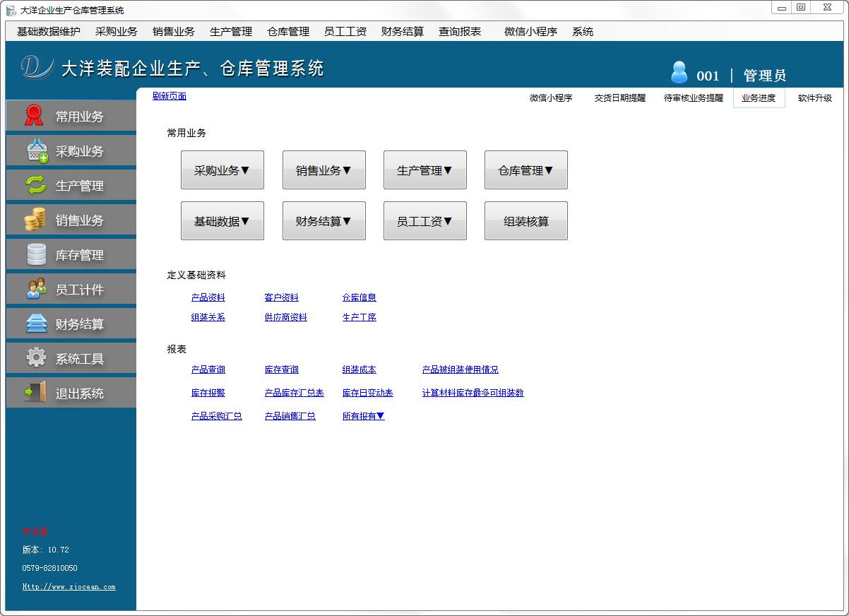Viewport: 849px width, 616px height.
Task: Open the 员工工资 menu in menu bar
Action: (x=345, y=32)
